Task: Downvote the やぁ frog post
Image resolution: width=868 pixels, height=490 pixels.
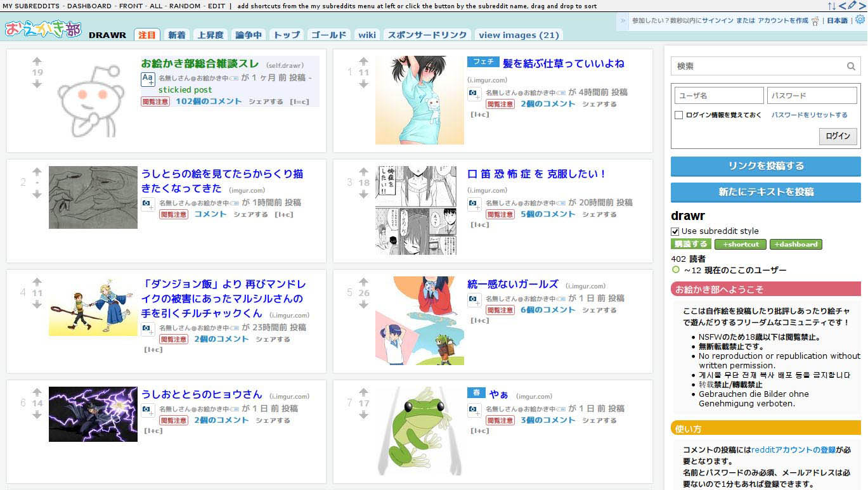Action: (x=363, y=415)
